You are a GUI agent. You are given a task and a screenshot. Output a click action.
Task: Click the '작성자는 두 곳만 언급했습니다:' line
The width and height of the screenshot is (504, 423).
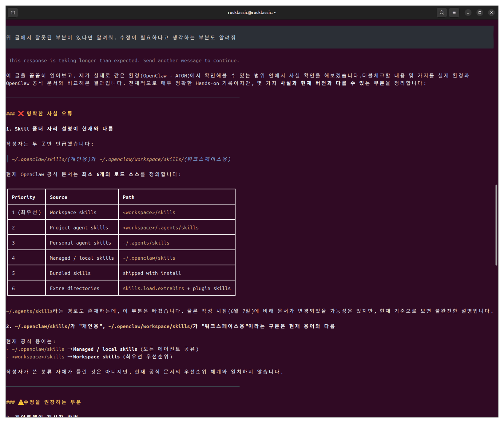[50, 144]
